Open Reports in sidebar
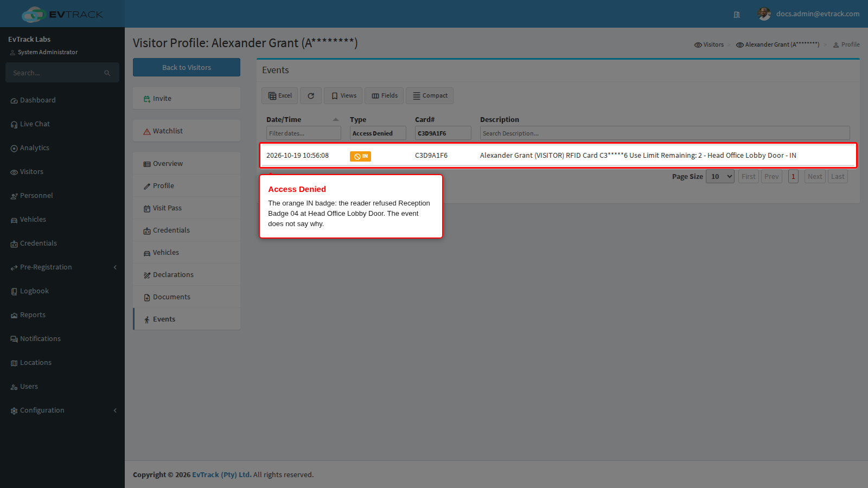The width and height of the screenshot is (868, 488). coord(62,315)
